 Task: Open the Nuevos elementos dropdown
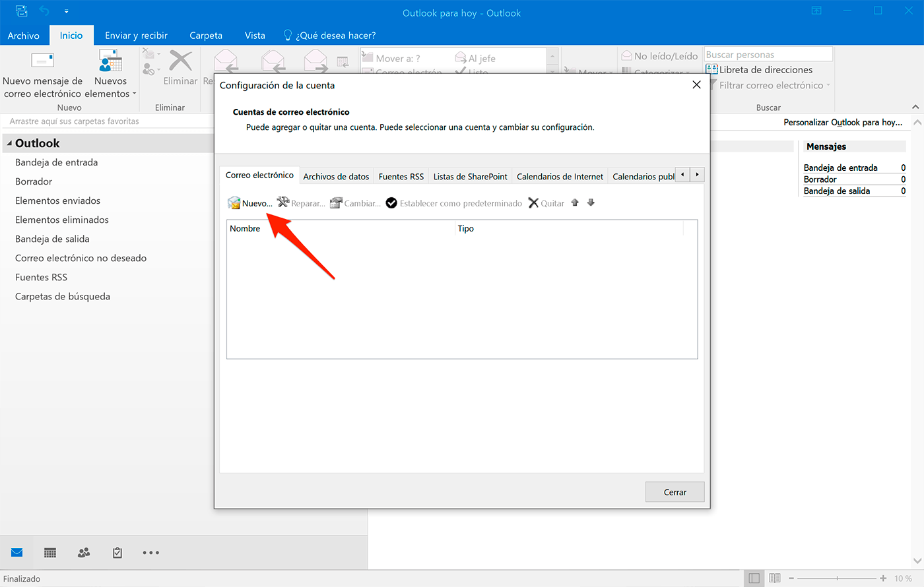click(110, 74)
